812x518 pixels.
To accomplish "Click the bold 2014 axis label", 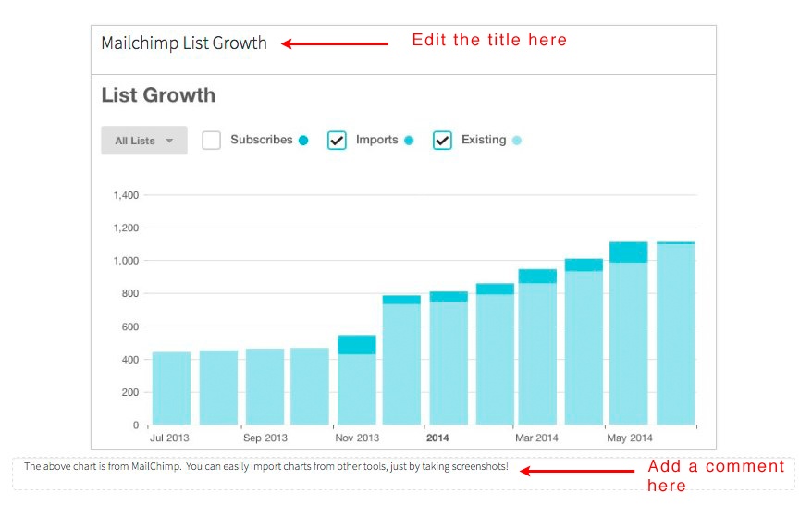I will pos(437,438).
